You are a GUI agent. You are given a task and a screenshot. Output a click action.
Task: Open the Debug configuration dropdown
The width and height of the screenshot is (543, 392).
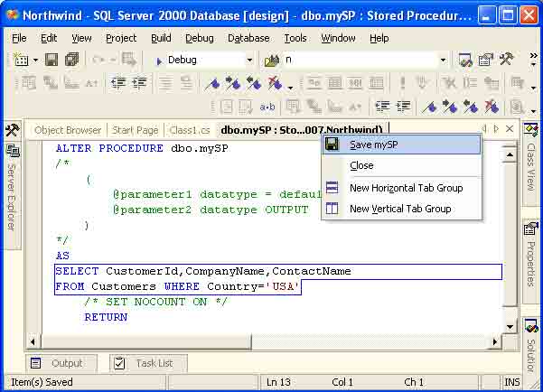click(249, 61)
